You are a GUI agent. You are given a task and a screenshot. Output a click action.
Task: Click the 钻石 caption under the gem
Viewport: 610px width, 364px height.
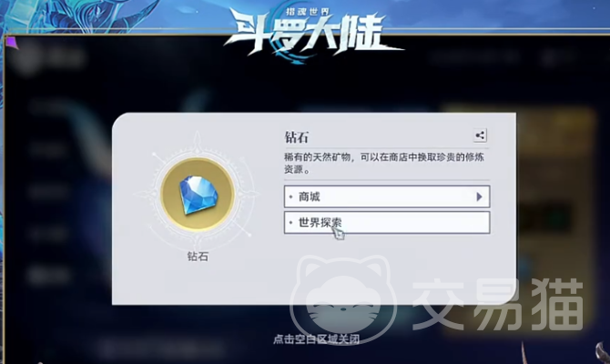[198, 257]
